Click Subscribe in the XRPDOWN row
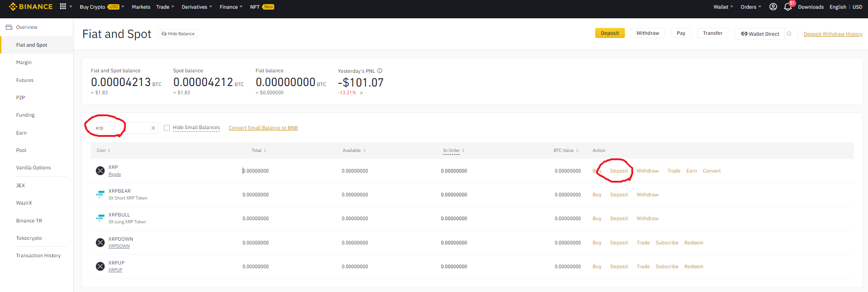 [667, 243]
